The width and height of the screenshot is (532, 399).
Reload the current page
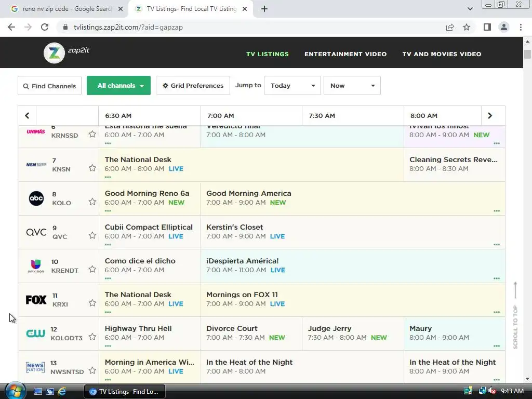tap(45, 27)
